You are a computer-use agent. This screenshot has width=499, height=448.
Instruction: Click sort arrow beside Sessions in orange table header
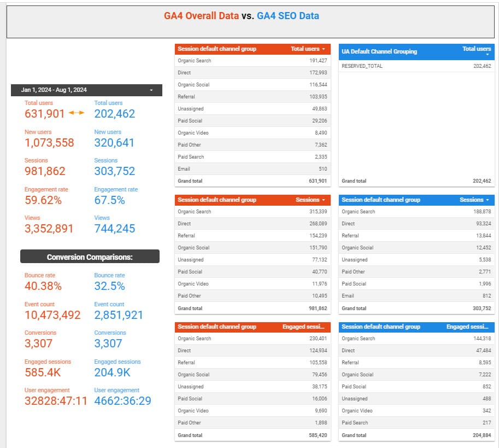324,200
